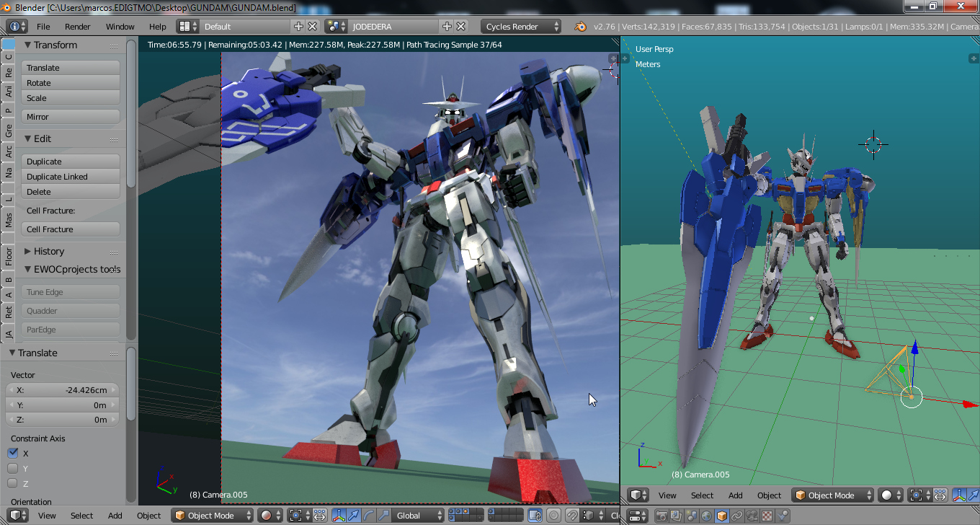
Task: Click the Translate button in Transform panel
Action: point(71,68)
